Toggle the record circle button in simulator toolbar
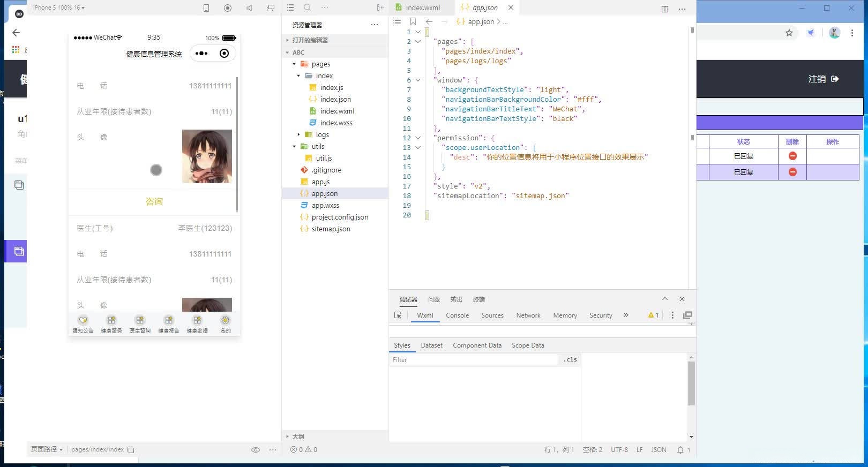The height and width of the screenshot is (467, 868). [x=228, y=8]
